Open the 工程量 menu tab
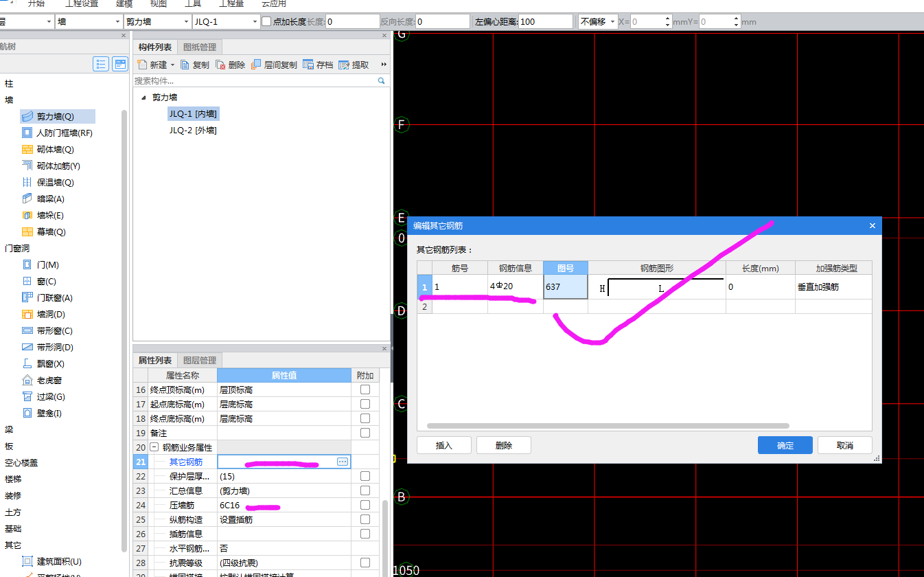The width and height of the screenshot is (924, 577). (231, 3)
